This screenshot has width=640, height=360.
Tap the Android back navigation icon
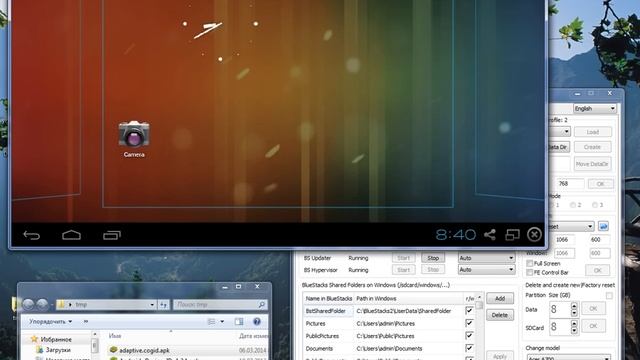[x=31, y=235]
